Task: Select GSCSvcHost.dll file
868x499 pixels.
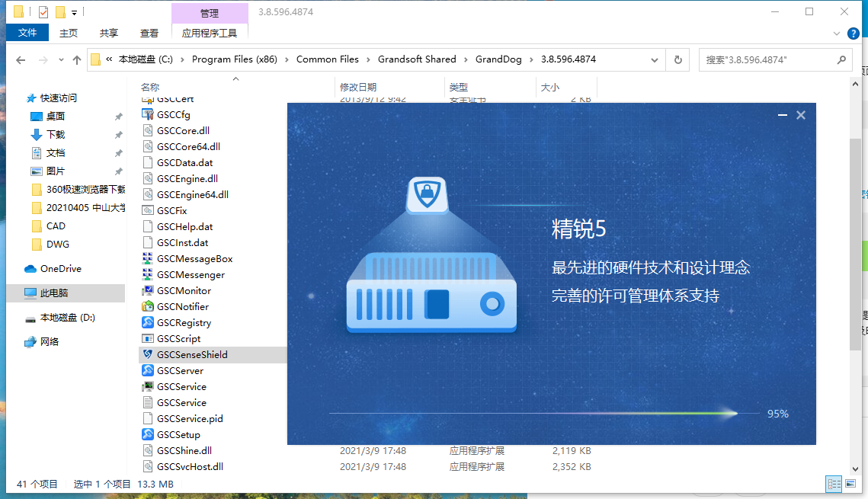Action: pyautogui.click(x=190, y=467)
